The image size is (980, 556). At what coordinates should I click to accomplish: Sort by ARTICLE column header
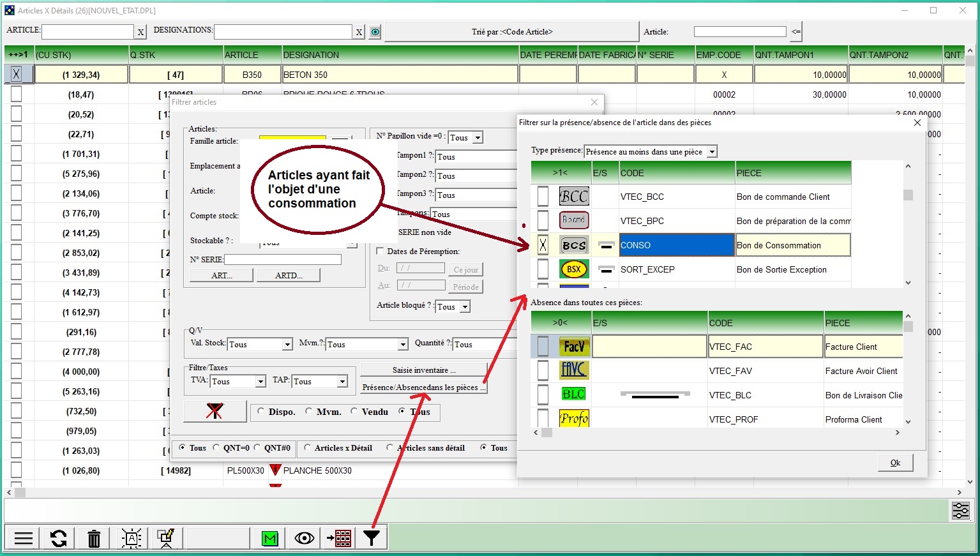(x=252, y=55)
